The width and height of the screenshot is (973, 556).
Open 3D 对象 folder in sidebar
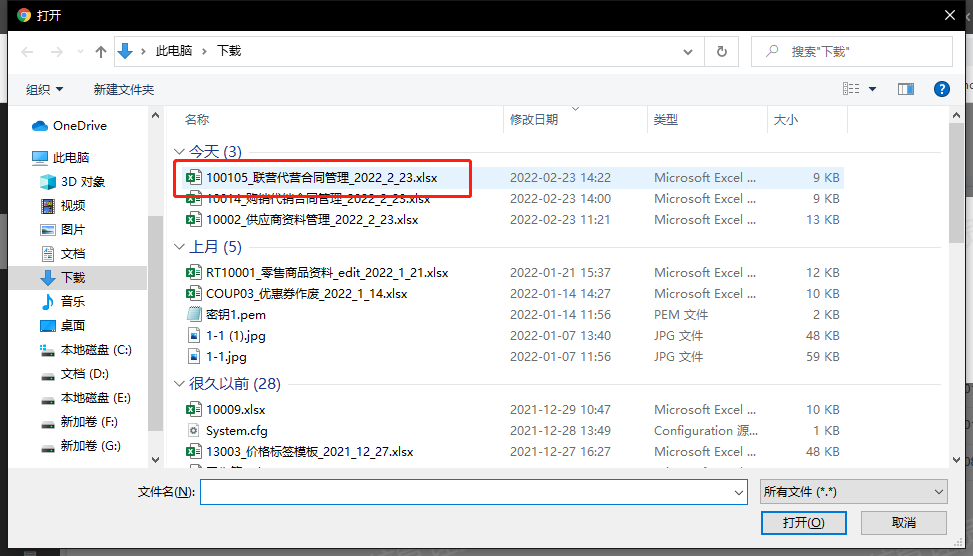(x=73, y=182)
